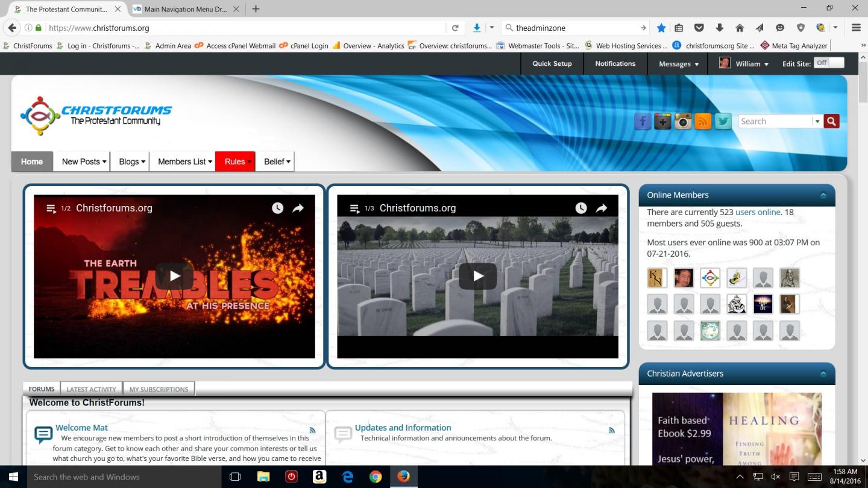The image size is (868, 488).
Task: Collapse the Christian Advertisers panel
Action: (x=823, y=374)
